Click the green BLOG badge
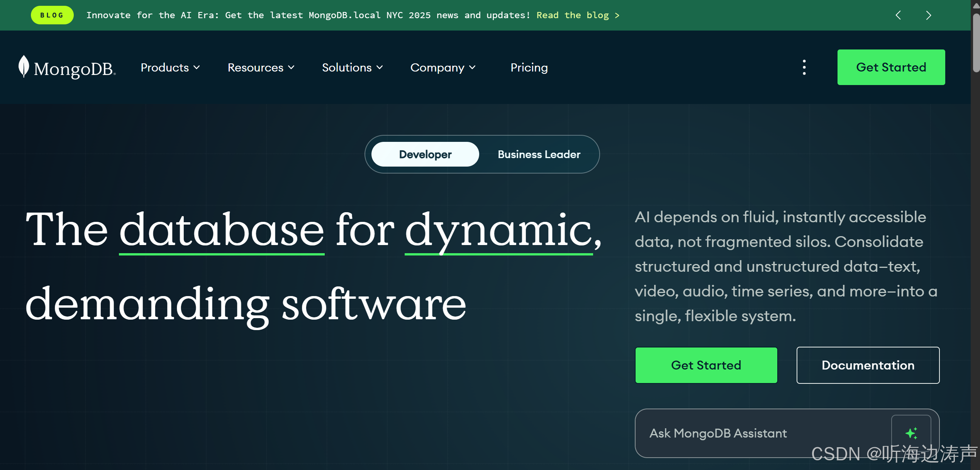 pyautogui.click(x=52, y=15)
